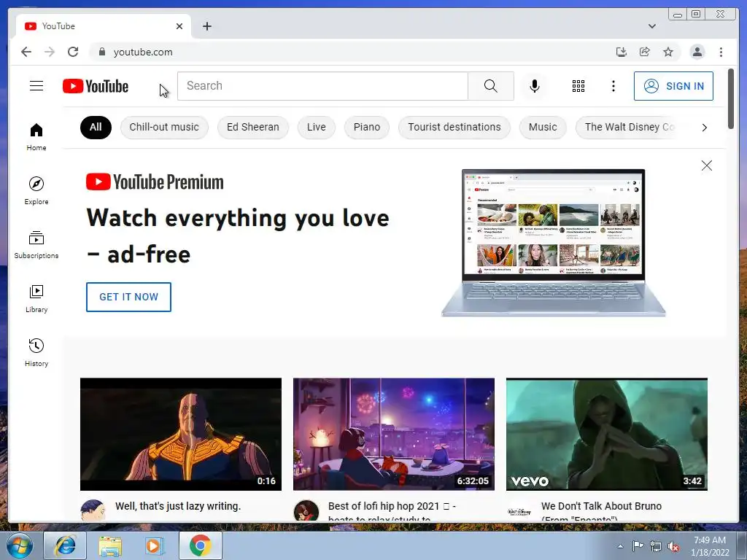Open Windows Explorer from taskbar
The width and height of the screenshot is (747, 560).
110,545
